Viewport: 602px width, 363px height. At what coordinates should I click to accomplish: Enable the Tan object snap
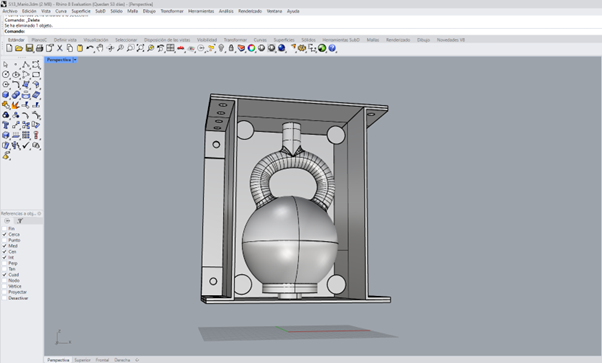click(x=5, y=269)
